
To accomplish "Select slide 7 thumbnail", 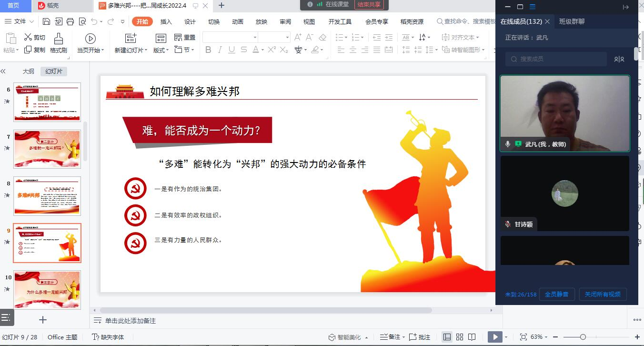I will pos(47,149).
